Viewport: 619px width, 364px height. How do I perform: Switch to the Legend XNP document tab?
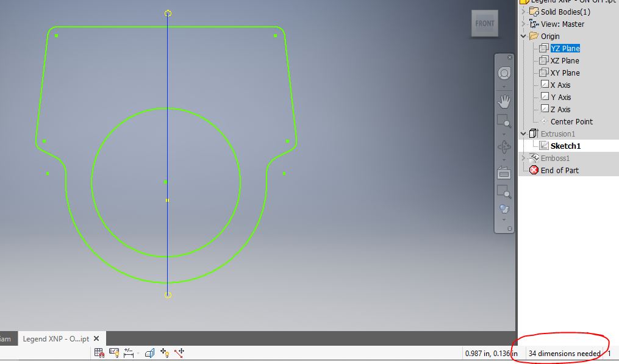[56, 338]
